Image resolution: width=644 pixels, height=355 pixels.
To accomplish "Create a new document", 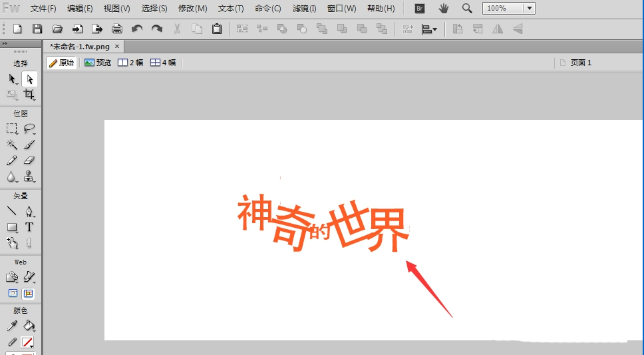I will tap(17, 29).
